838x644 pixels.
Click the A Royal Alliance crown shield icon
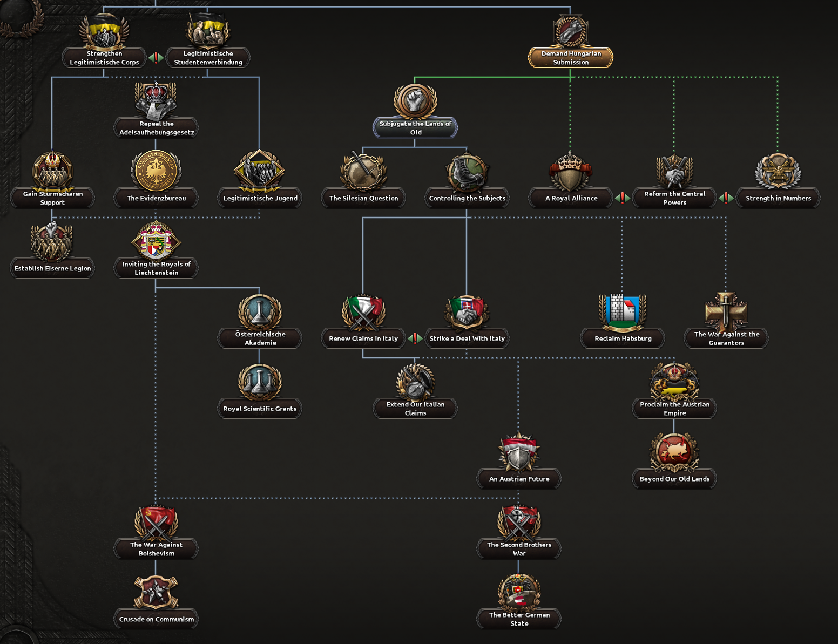click(570, 172)
